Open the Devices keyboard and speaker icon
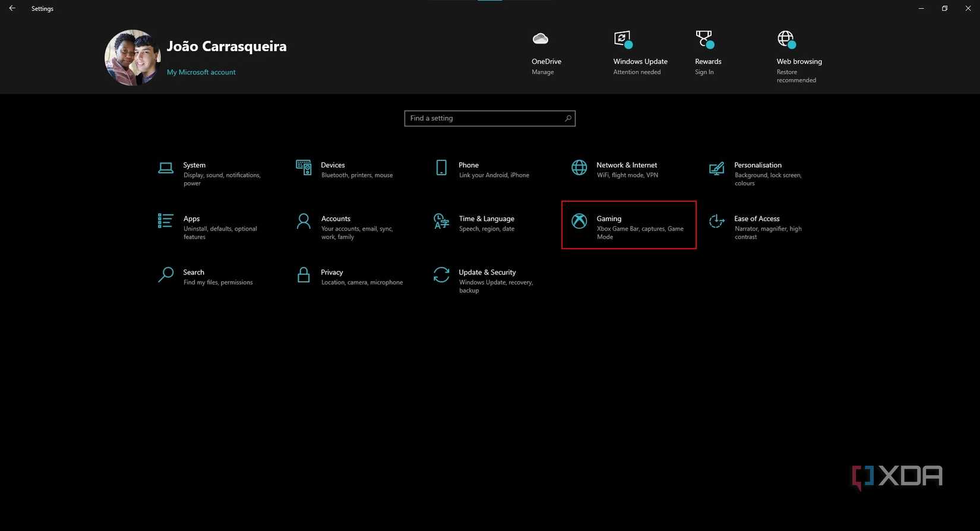This screenshot has height=531, width=980. (x=304, y=167)
